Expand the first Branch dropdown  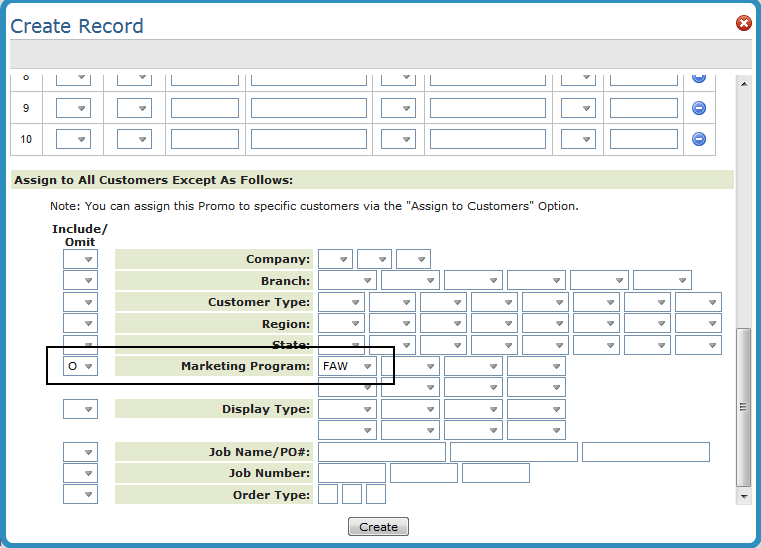[x=346, y=281]
